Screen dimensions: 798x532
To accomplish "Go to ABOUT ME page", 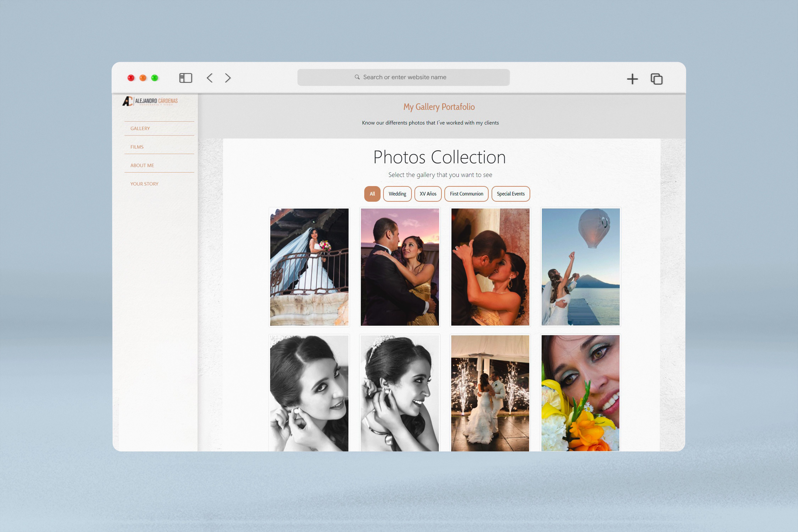I will (142, 166).
